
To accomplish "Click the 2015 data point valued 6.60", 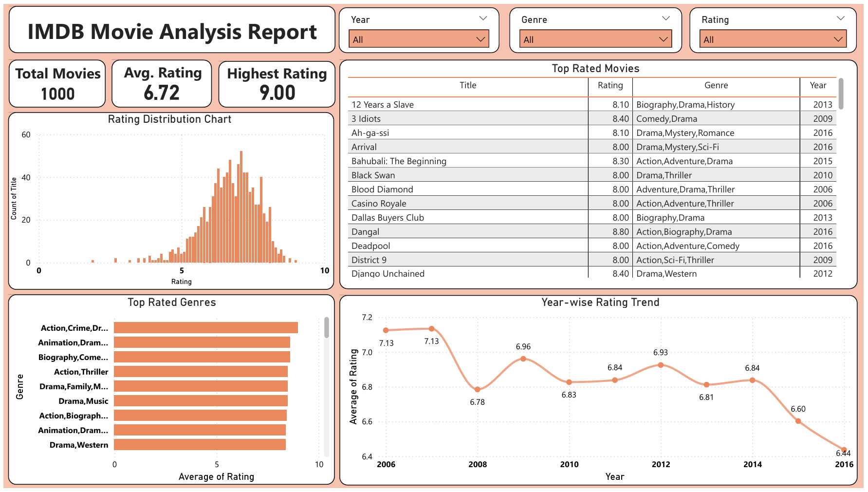I will click(798, 421).
